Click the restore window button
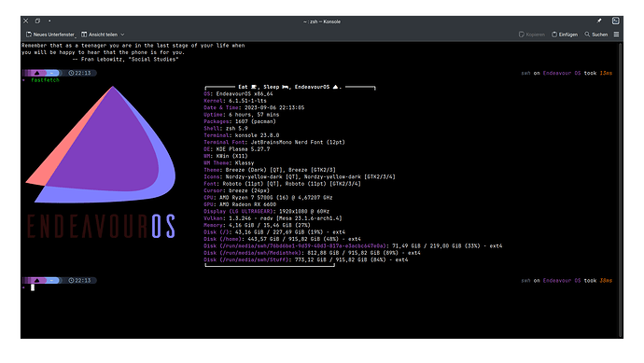 point(37,21)
